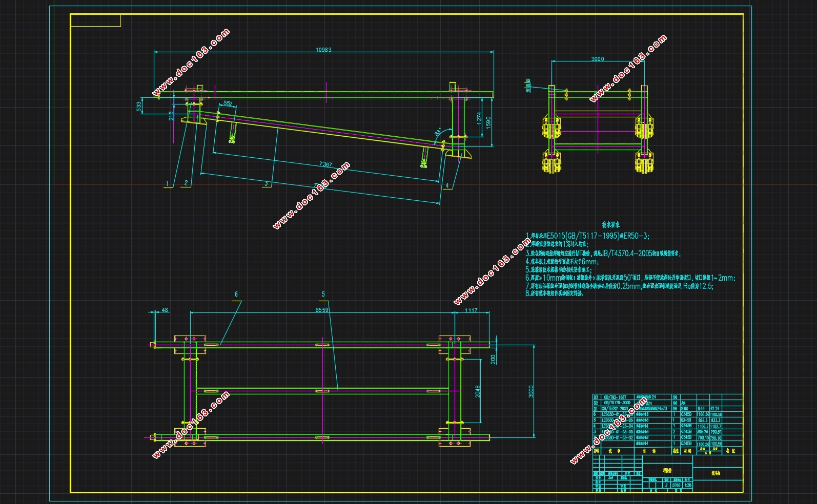Select the 790.51 total weight cell in row 3
Viewport: 817px width, 504px height.
pos(716,432)
